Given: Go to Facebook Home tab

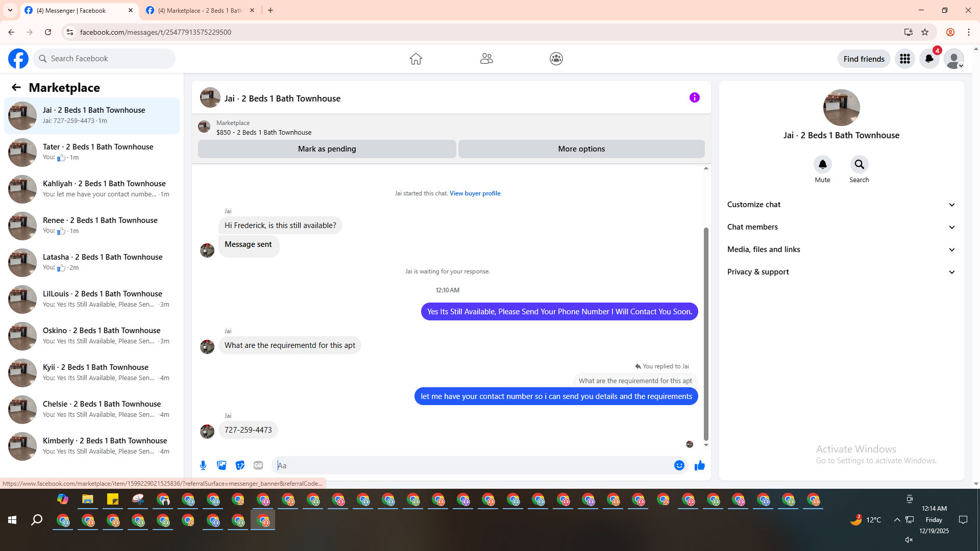Looking at the screenshot, I should pyautogui.click(x=415, y=59).
